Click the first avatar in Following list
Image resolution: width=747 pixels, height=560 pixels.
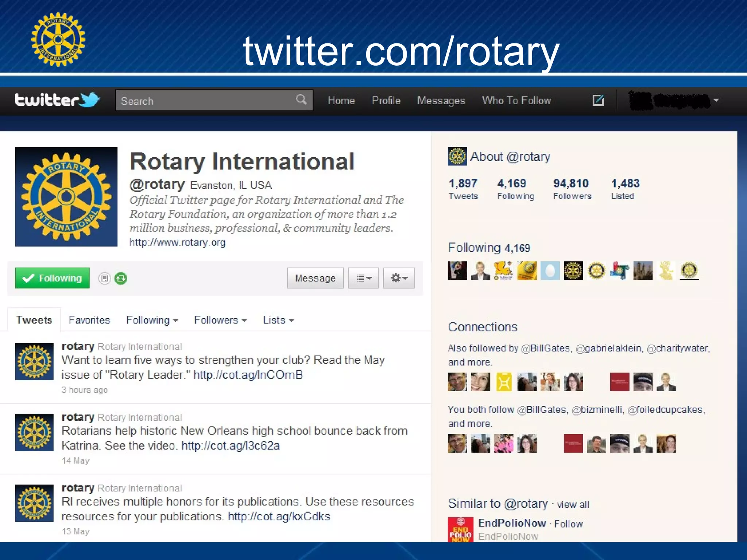457,271
